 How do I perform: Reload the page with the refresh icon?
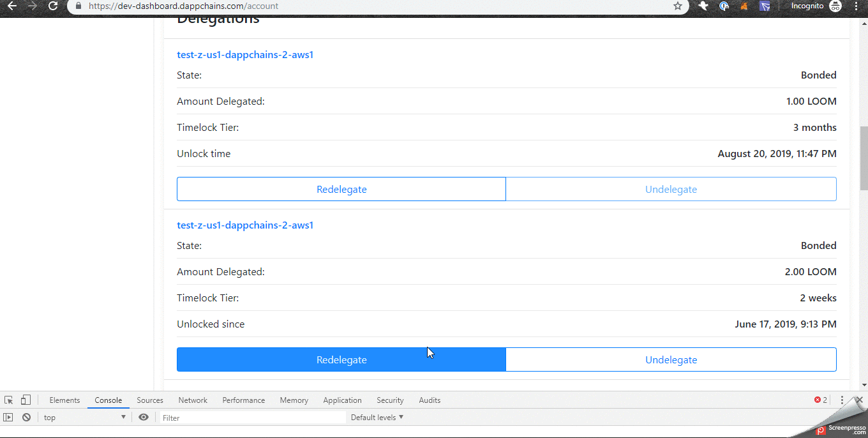[x=53, y=6]
